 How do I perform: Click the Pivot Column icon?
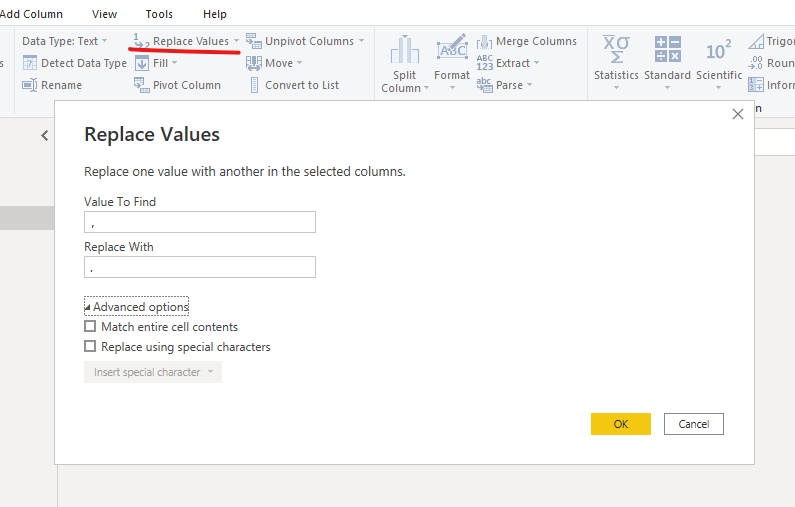point(141,85)
